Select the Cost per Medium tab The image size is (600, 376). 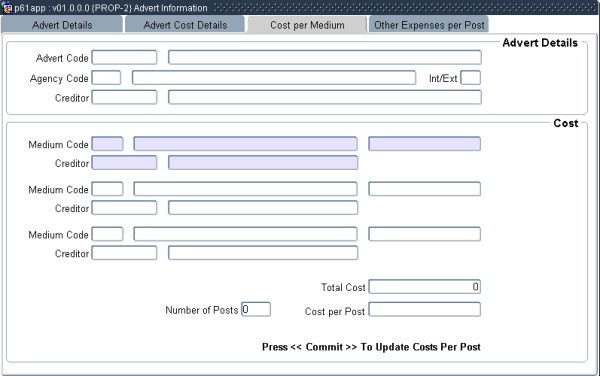(x=307, y=25)
